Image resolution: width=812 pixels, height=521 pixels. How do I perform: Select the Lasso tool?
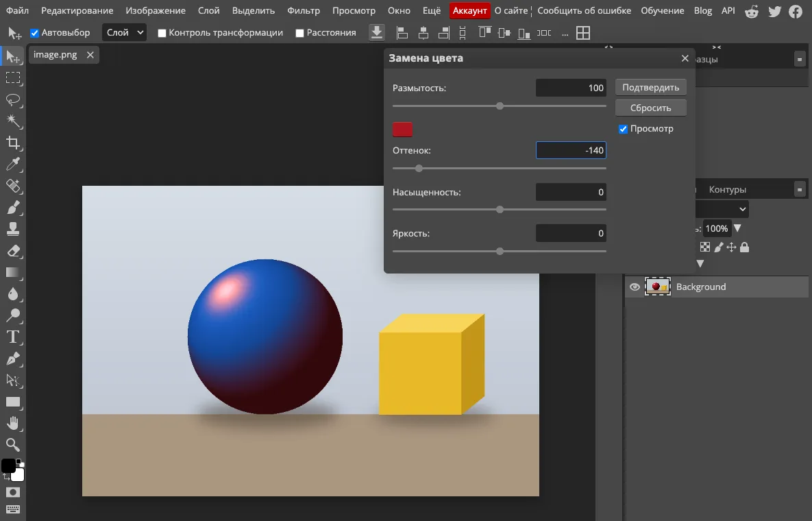pyautogui.click(x=13, y=100)
